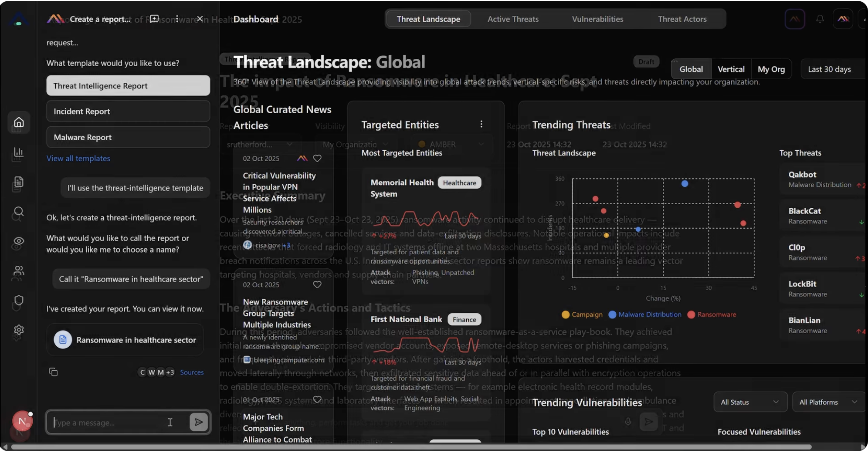Viewport: 868px width, 453px height.
Task: Copy the response using the copy icon
Action: coord(53,372)
